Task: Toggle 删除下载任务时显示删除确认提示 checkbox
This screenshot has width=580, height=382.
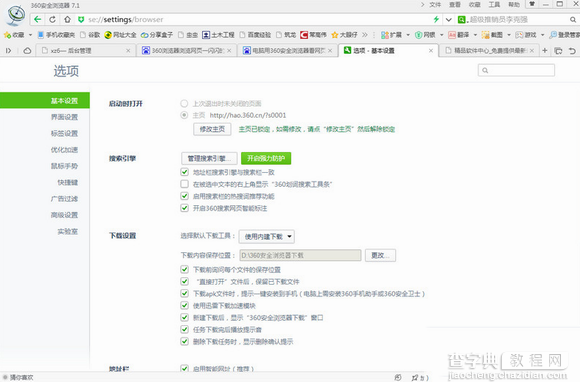Action: pos(184,341)
